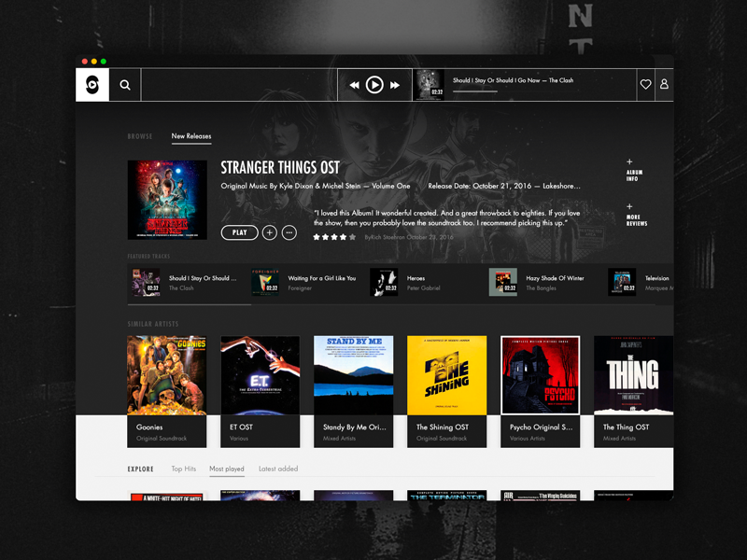Switch to the New Releases tab

pyautogui.click(x=193, y=134)
